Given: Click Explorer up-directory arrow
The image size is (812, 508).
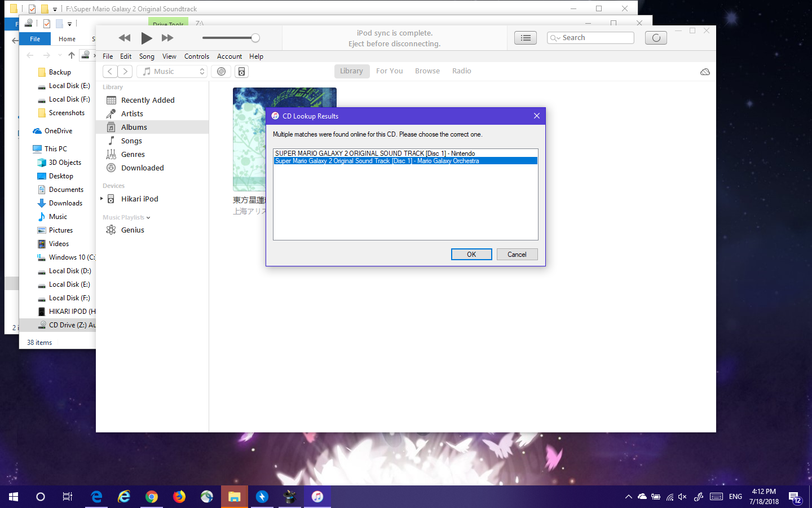Looking at the screenshot, I should tap(71, 55).
